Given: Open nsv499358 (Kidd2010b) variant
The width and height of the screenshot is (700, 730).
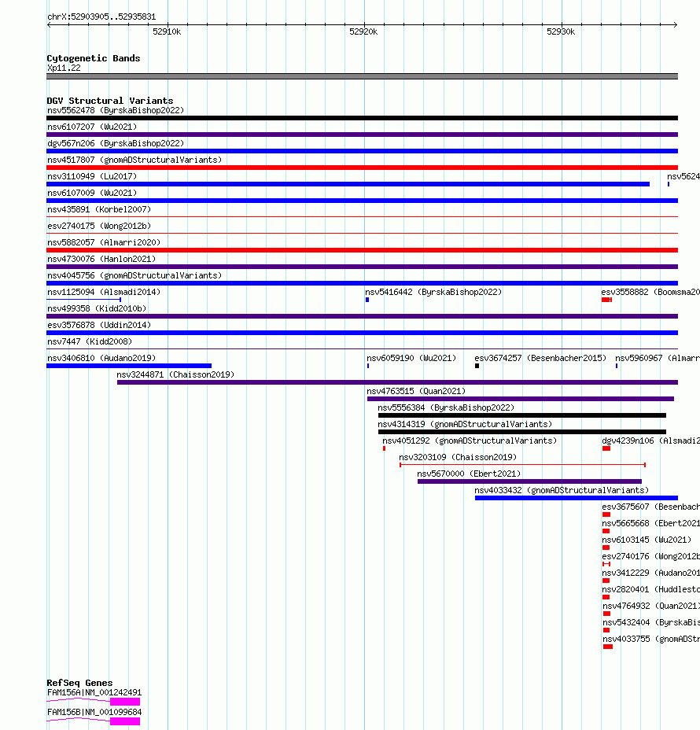Looking at the screenshot, I should 97,308.
